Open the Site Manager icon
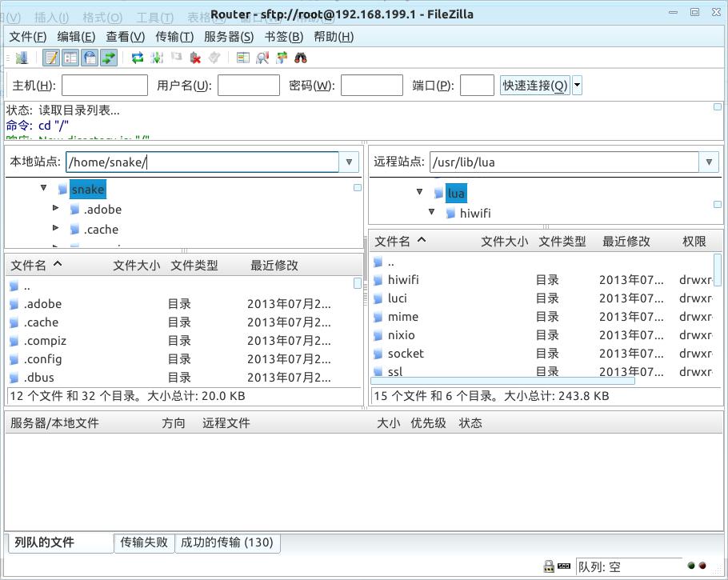This screenshot has width=728, height=580. tap(22, 58)
